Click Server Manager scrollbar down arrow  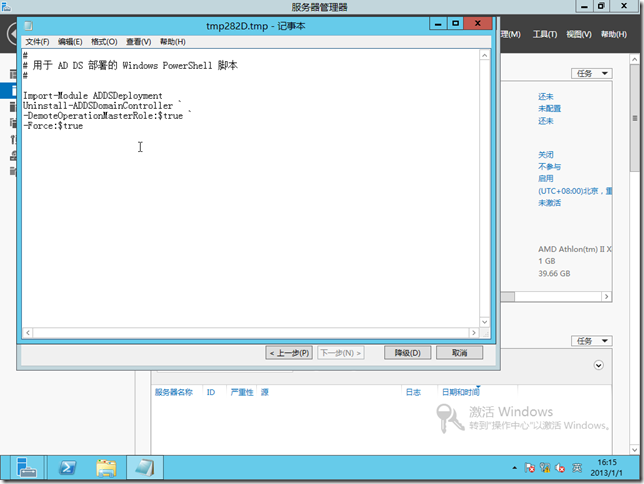coord(635,450)
